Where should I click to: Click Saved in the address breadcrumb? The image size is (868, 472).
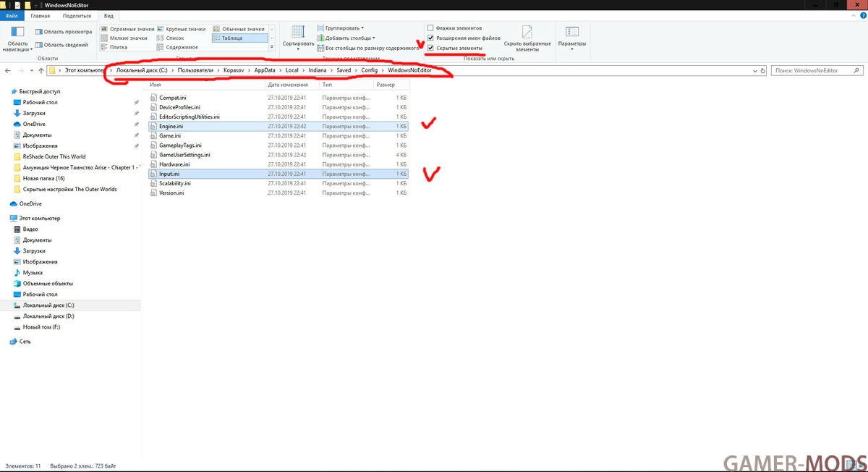point(344,70)
